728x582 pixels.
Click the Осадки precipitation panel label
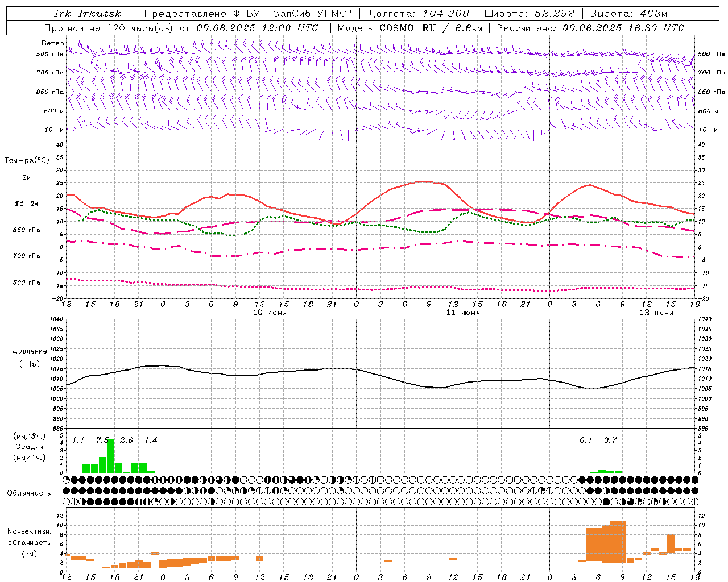pyautogui.click(x=30, y=447)
